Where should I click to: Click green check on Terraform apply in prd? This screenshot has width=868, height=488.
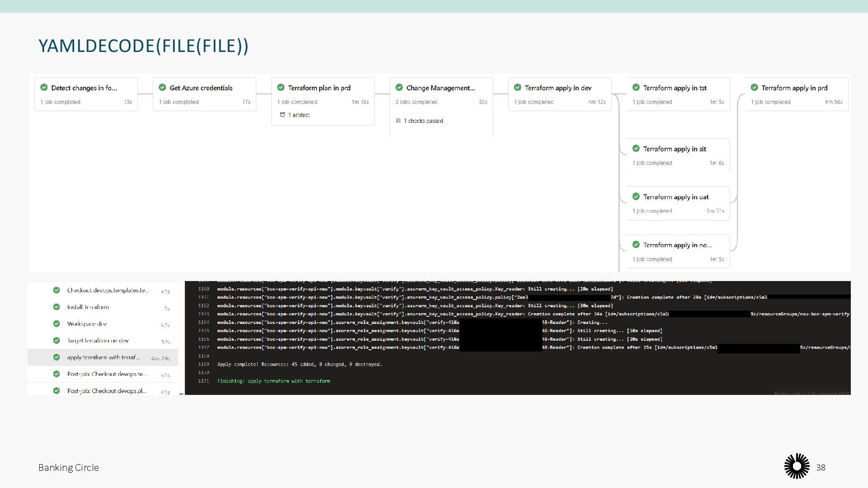coord(755,88)
